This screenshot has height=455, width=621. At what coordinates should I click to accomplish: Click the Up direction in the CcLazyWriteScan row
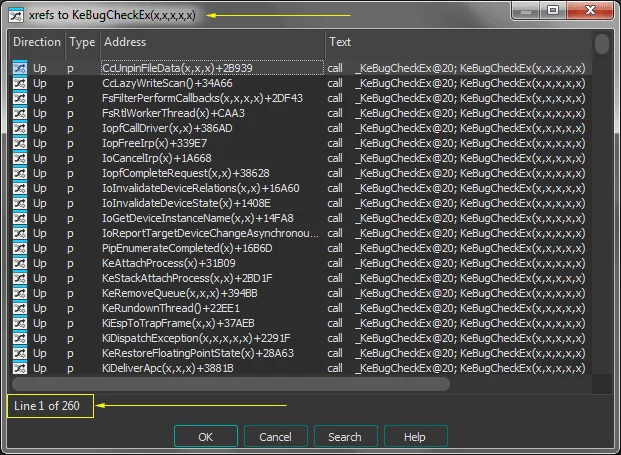point(40,83)
